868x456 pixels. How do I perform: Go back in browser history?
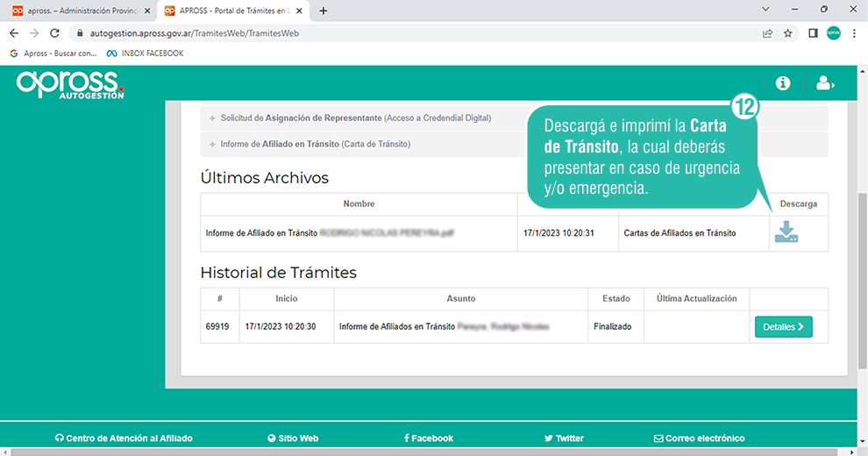[14, 33]
